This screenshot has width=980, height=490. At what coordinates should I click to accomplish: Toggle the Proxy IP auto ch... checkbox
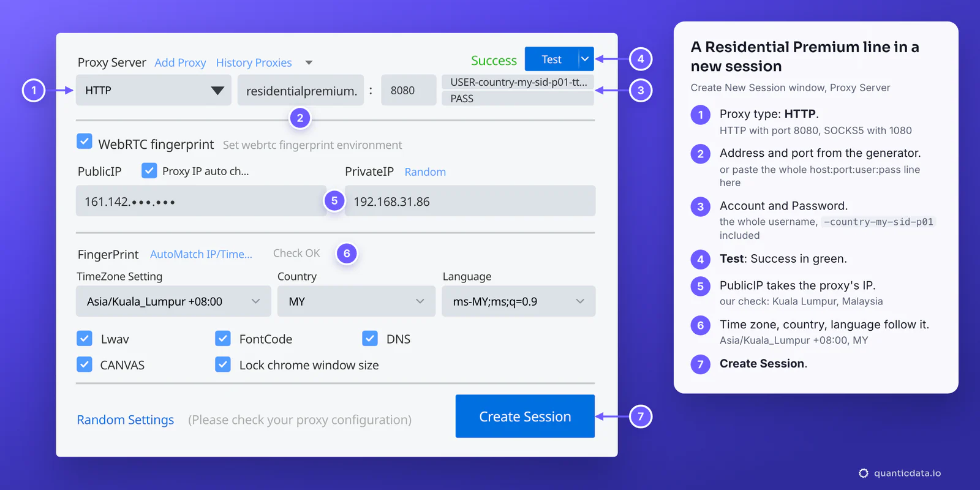(149, 170)
